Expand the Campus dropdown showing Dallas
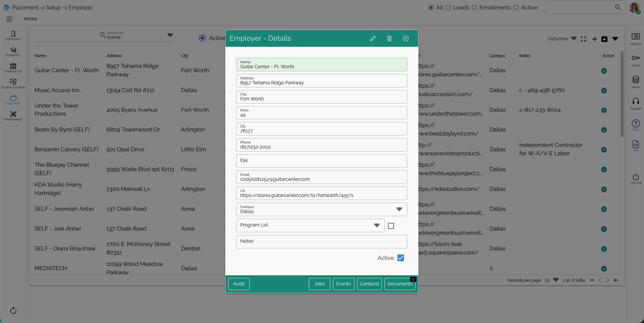Viewport: 644px width, 323px height. coord(399,209)
